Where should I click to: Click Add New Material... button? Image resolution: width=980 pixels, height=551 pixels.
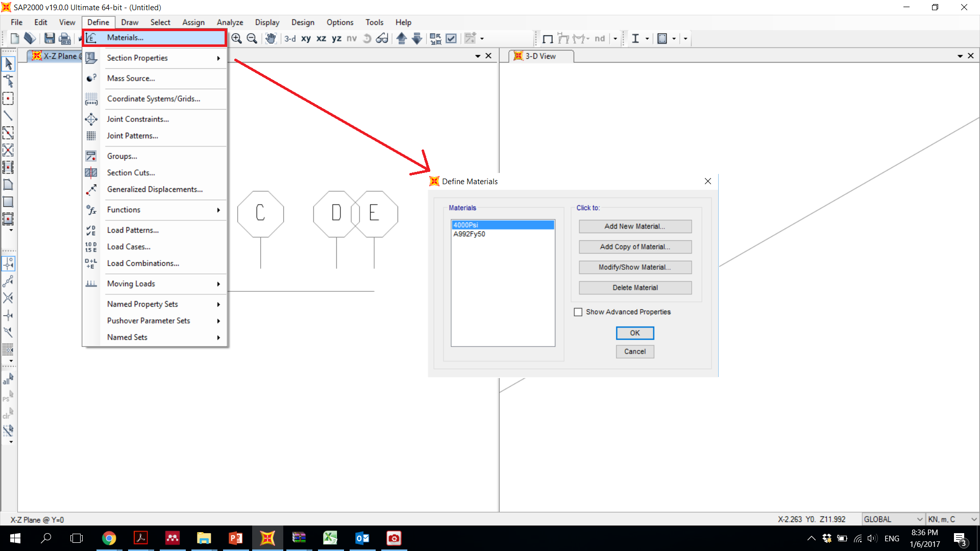tap(635, 227)
